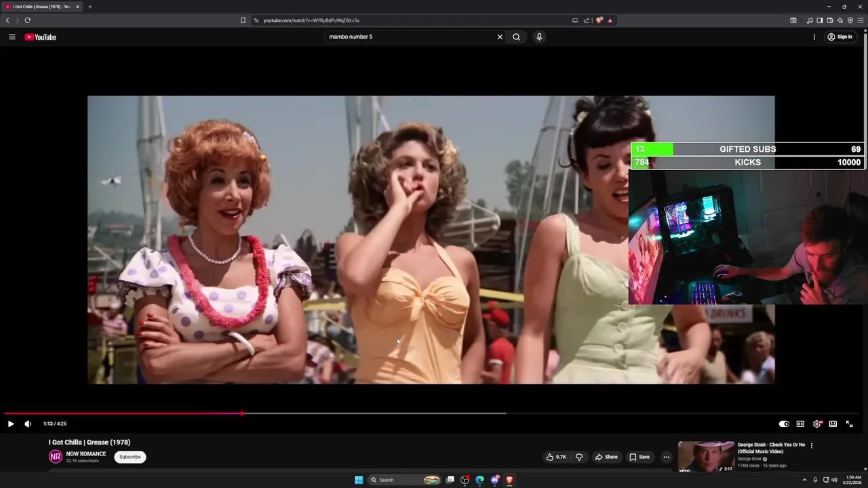The height and width of the screenshot is (488, 868).
Task: Switch to theater mode
Action: tap(833, 424)
